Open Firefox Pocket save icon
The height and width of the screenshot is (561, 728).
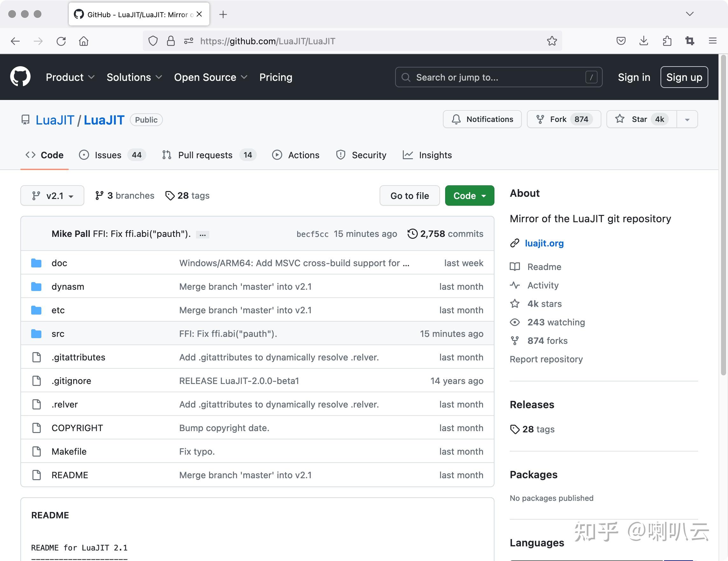click(x=621, y=41)
